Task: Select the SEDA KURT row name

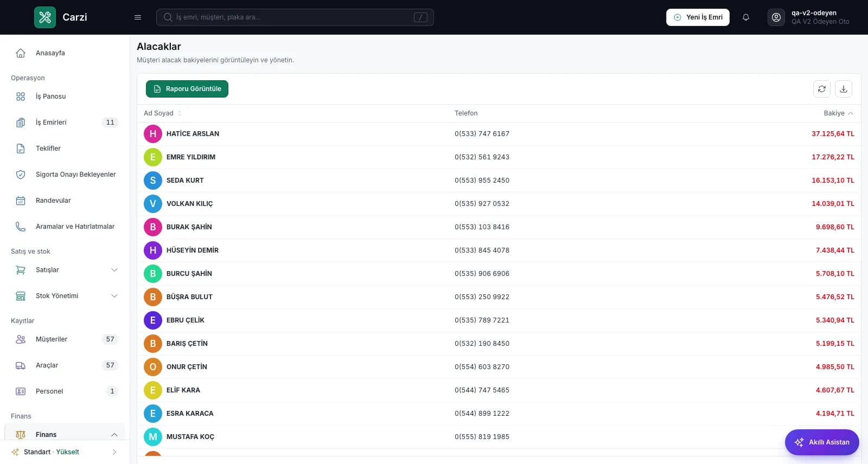Action: tap(185, 181)
